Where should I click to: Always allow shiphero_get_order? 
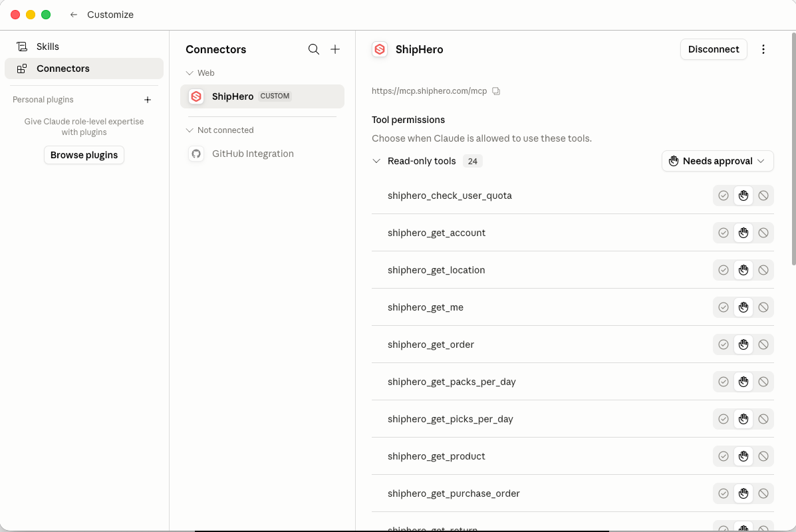[724, 344]
